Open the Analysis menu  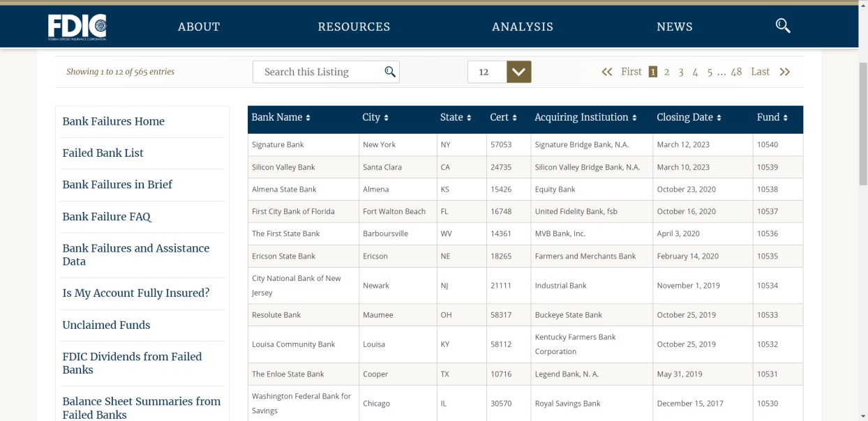pos(523,26)
